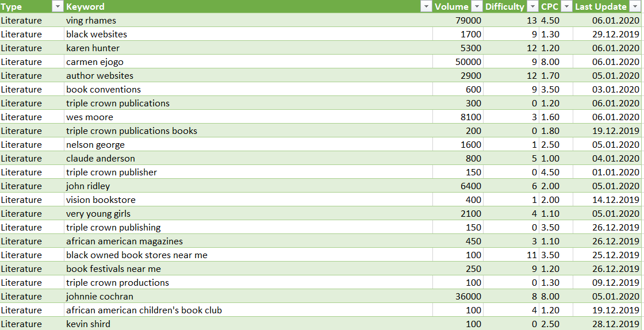Click the volume value 8100

471,117
